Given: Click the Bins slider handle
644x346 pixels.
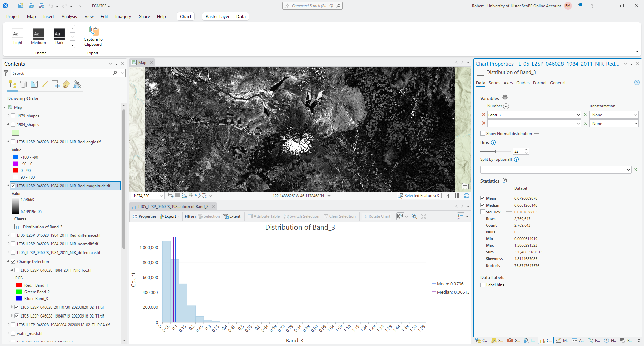Looking at the screenshot, I should pyautogui.click(x=495, y=151).
